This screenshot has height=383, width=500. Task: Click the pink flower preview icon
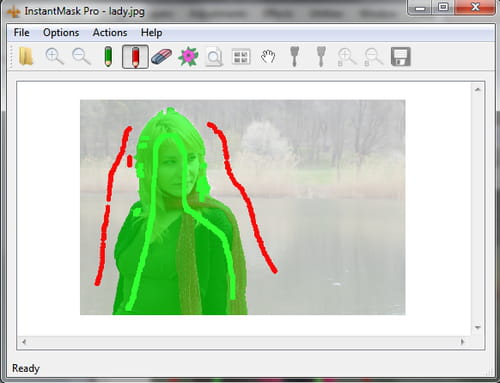pyautogui.click(x=188, y=56)
